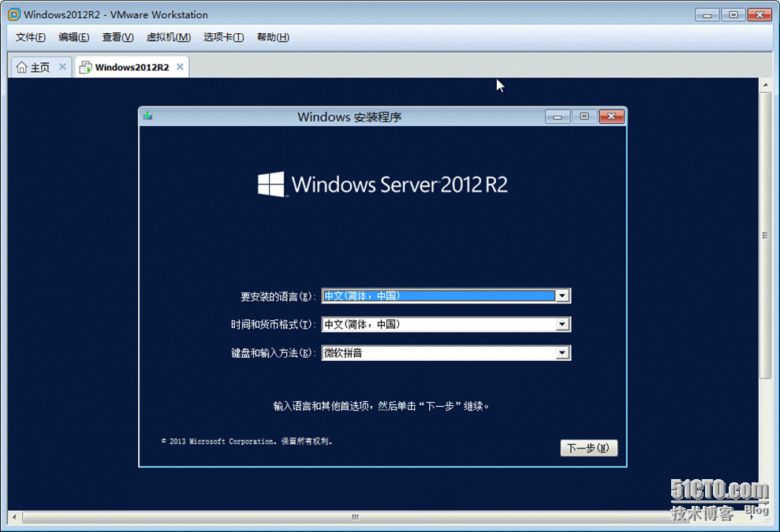This screenshot has width=780, height=532.
Task: Click the horizontal scrollbar left arrow
Action: [x=14, y=517]
